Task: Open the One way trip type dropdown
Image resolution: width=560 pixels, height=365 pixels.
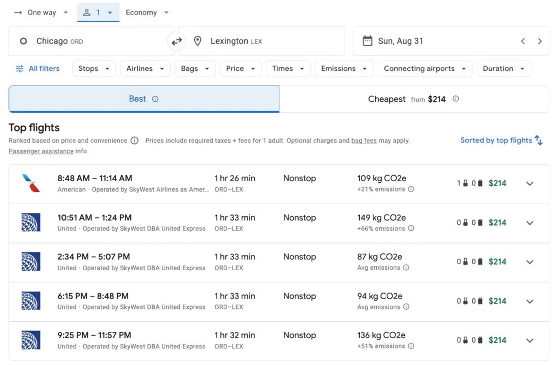Action: 41,12
